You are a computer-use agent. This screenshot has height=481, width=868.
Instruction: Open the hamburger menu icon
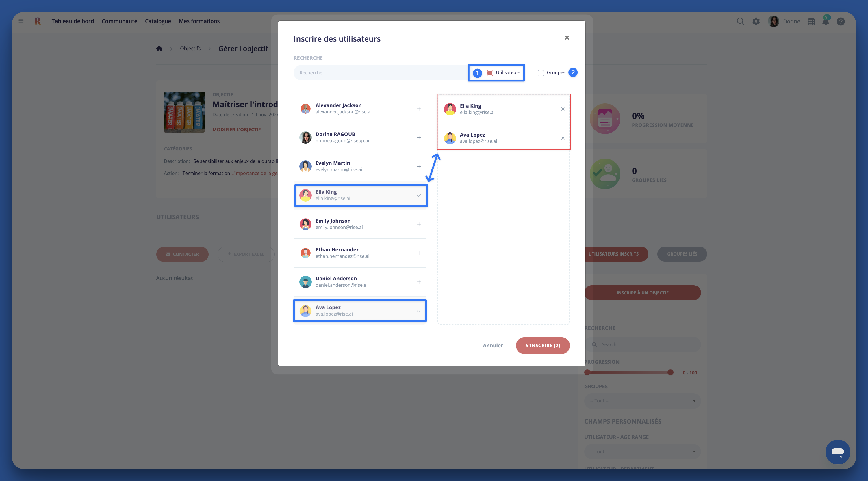pyautogui.click(x=21, y=21)
